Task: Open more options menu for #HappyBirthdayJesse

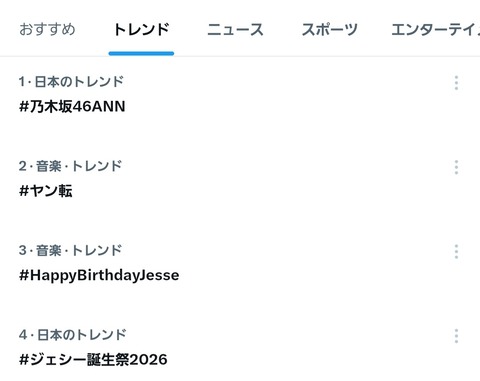Action: 456,252
